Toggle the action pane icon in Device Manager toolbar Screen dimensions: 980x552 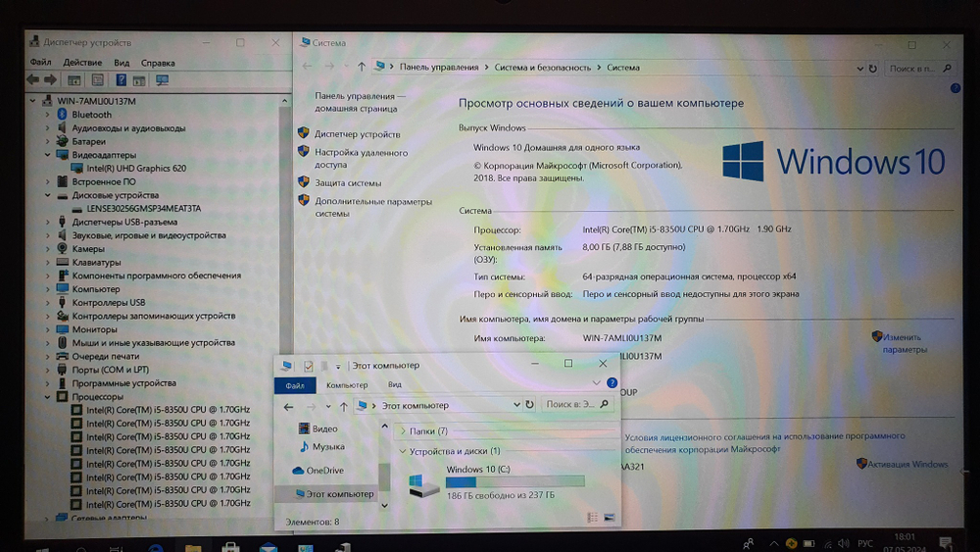pyautogui.click(x=139, y=80)
